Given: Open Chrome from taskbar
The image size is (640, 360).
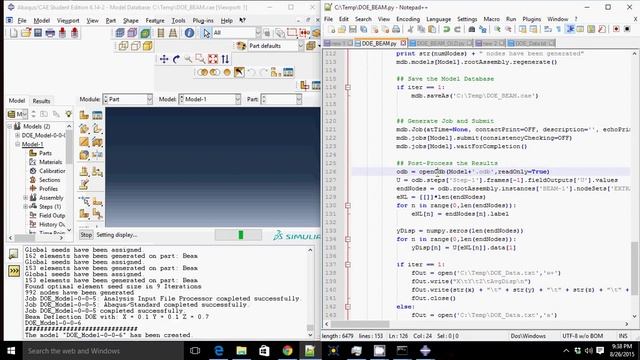Looking at the screenshot, I should [x=287, y=351].
